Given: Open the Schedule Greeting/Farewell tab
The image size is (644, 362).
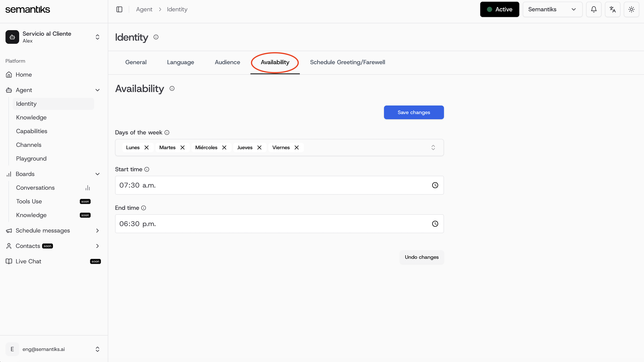Looking at the screenshot, I should [x=347, y=62].
